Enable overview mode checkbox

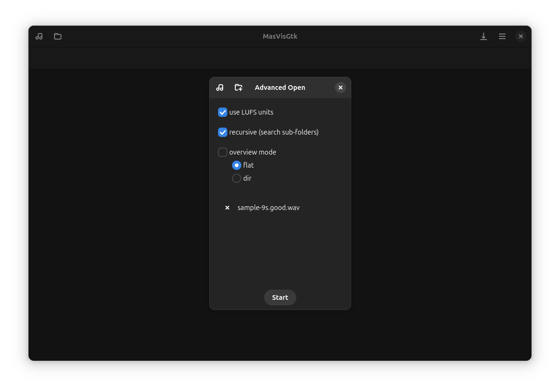(223, 152)
